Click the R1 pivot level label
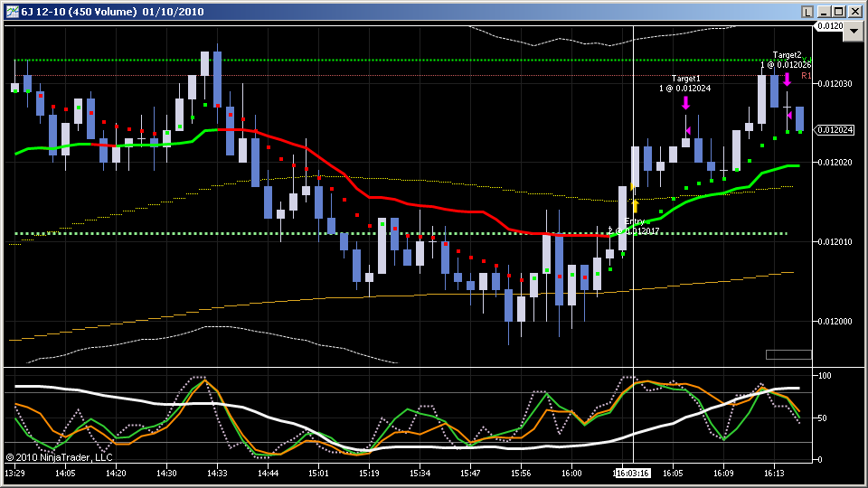Screen dimensions: 868x488 click(806, 76)
